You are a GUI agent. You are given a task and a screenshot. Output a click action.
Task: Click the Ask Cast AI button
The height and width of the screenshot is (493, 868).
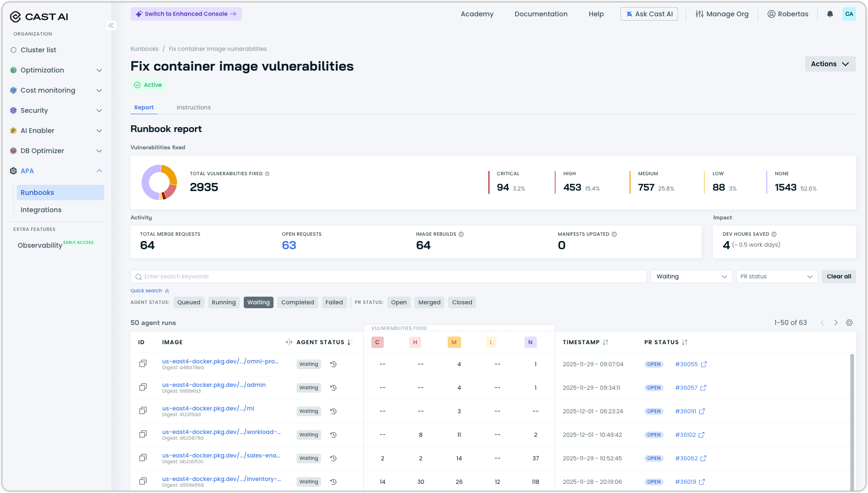649,14
